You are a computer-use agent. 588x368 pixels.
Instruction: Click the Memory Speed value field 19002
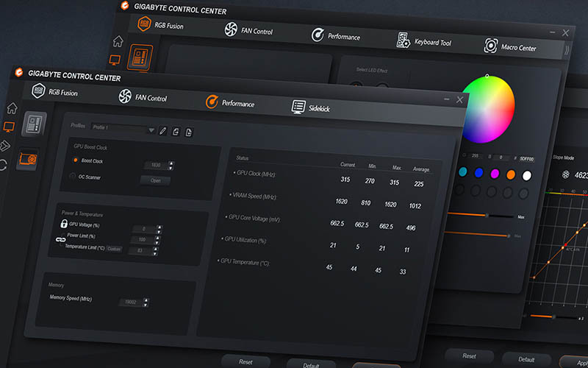coord(131,302)
